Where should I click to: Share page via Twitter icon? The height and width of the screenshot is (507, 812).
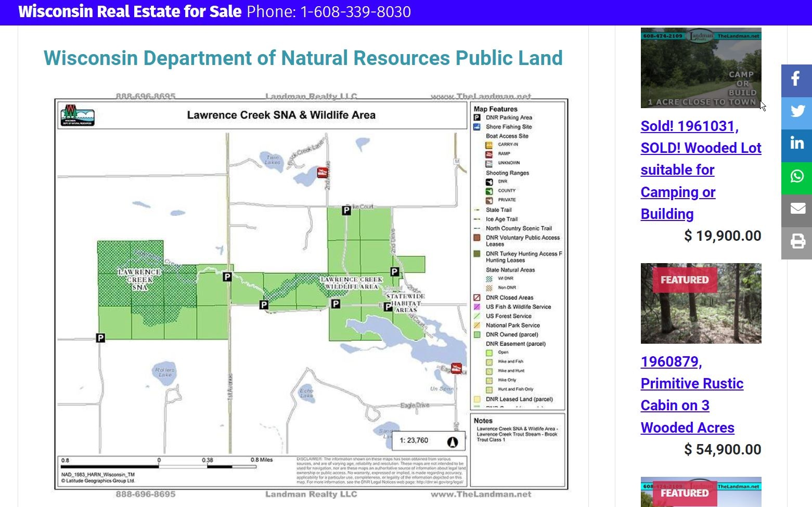(796, 113)
